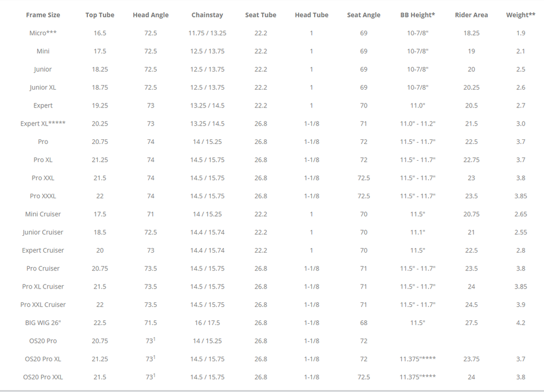The width and height of the screenshot is (544, 392).
Task: Click the Expert XL***** frame size label
Action: [x=43, y=124]
